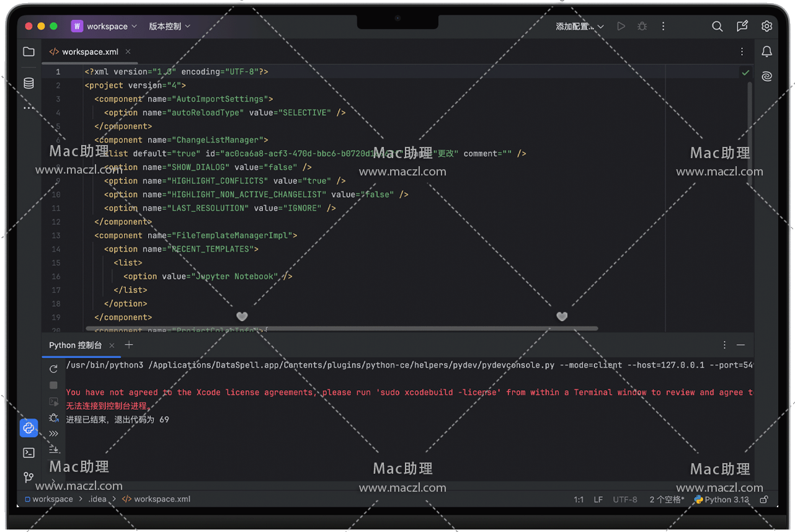Screen dimensions: 795x532
Task: Open the Terminal tool window
Action: (29, 453)
